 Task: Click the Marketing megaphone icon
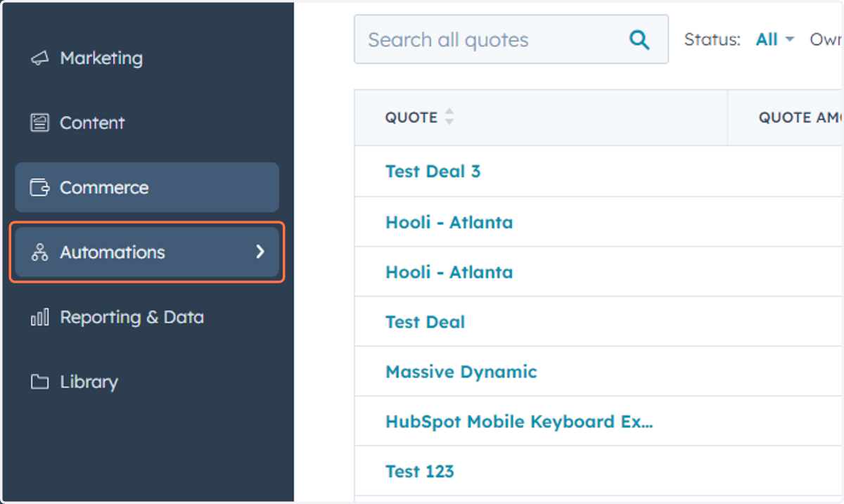[39, 58]
